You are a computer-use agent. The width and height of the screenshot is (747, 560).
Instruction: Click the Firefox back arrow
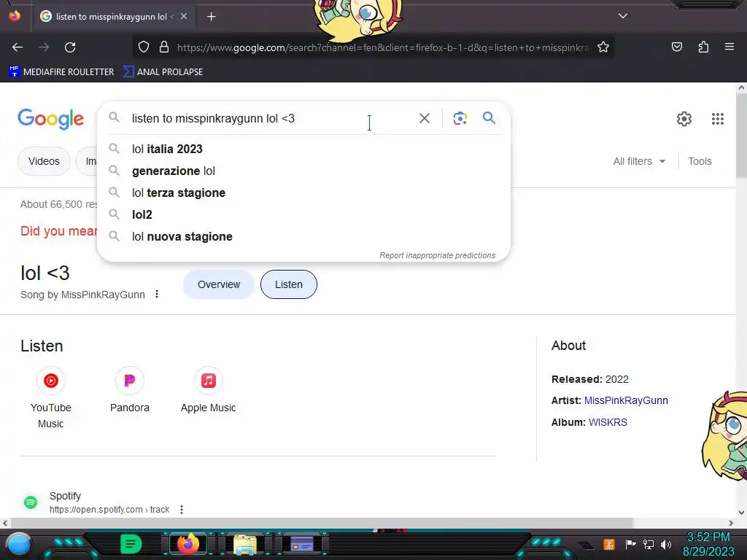pos(18,47)
